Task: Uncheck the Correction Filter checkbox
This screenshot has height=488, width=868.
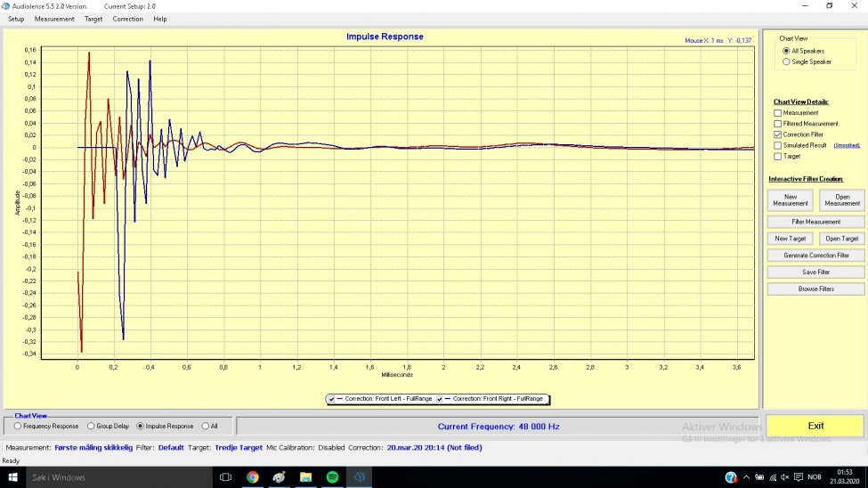Action: point(778,134)
